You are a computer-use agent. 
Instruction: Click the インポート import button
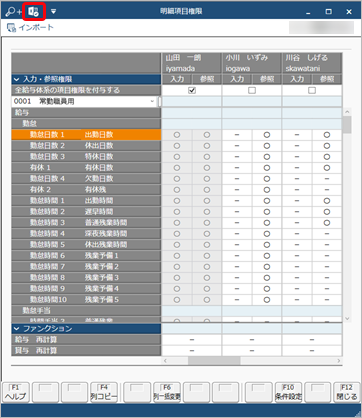[x=30, y=28]
